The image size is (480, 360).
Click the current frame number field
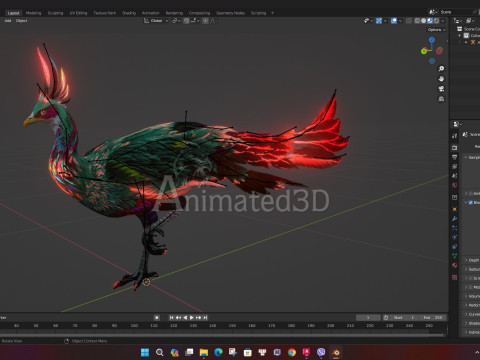pos(368,318)
